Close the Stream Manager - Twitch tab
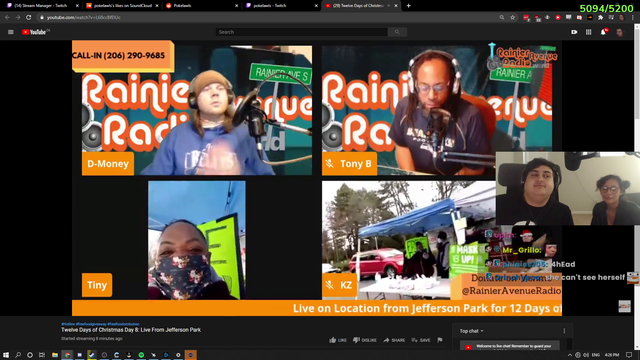Viewport: 640px width, 360px height. tap(77, 6)
